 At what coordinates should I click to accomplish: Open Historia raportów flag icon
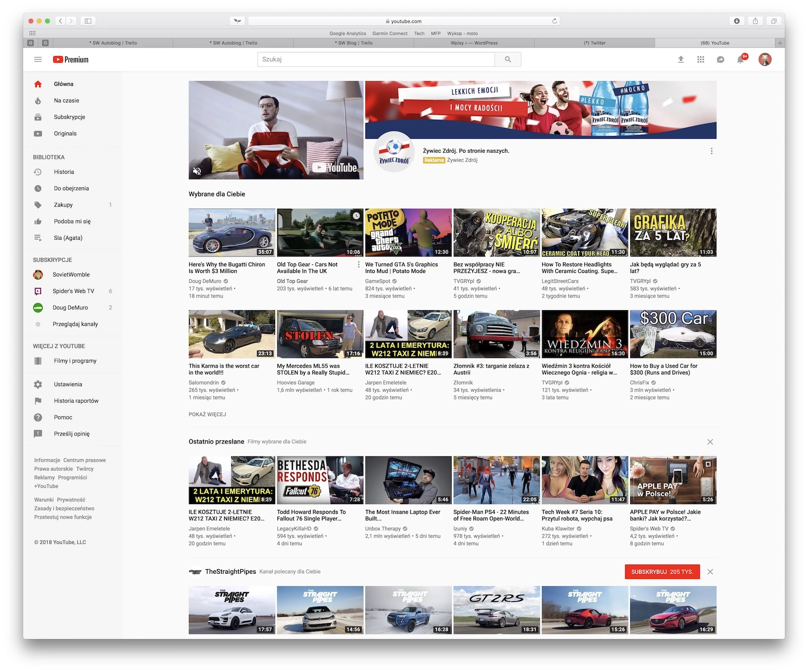coord(38,401)
